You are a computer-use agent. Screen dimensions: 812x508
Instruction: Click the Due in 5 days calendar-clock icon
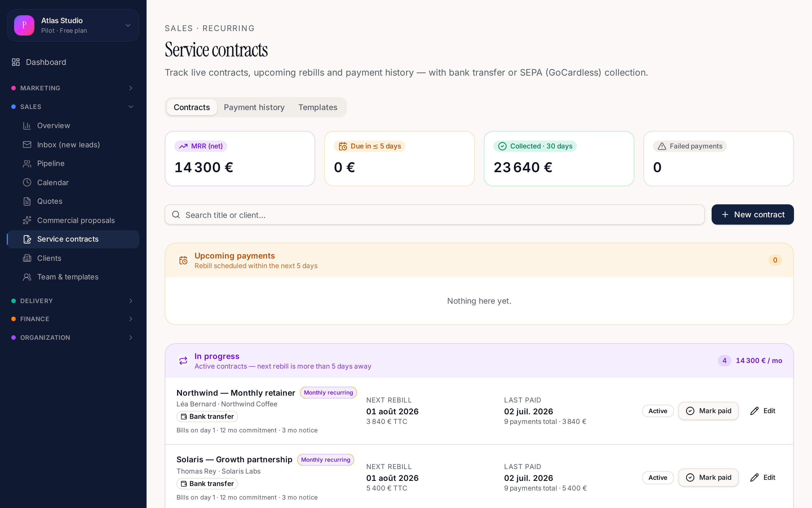point(343,146)
